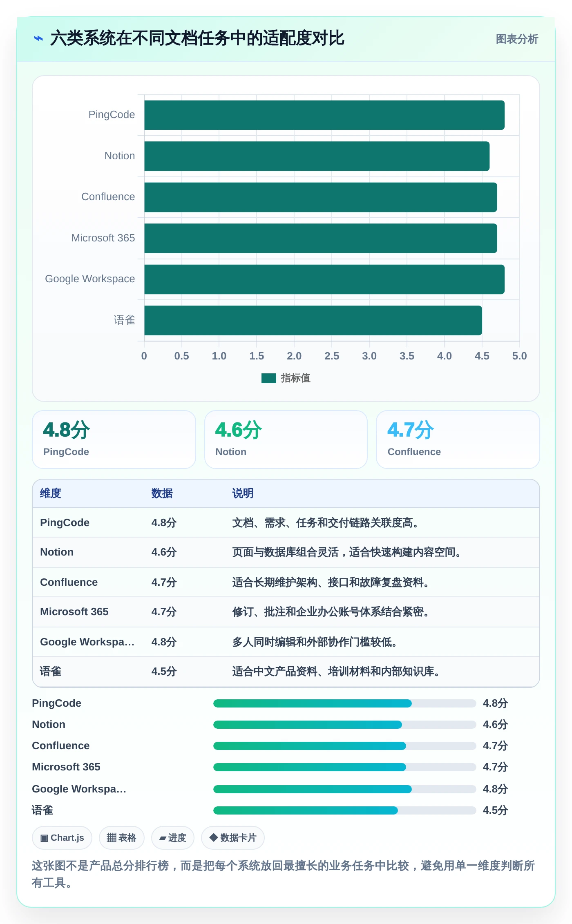The height and width of the screenshot is (924, 572).
Task: Click the 维度 column header
Action: tap(51, 493)
